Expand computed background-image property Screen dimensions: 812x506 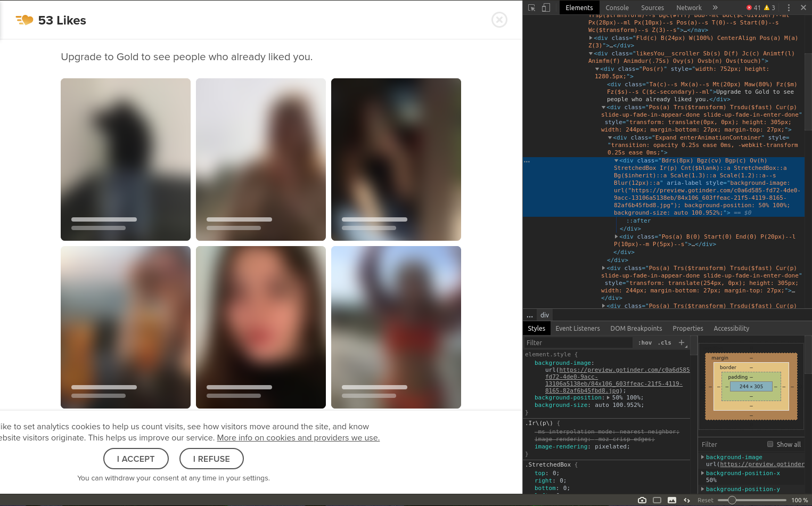point(703,457)
